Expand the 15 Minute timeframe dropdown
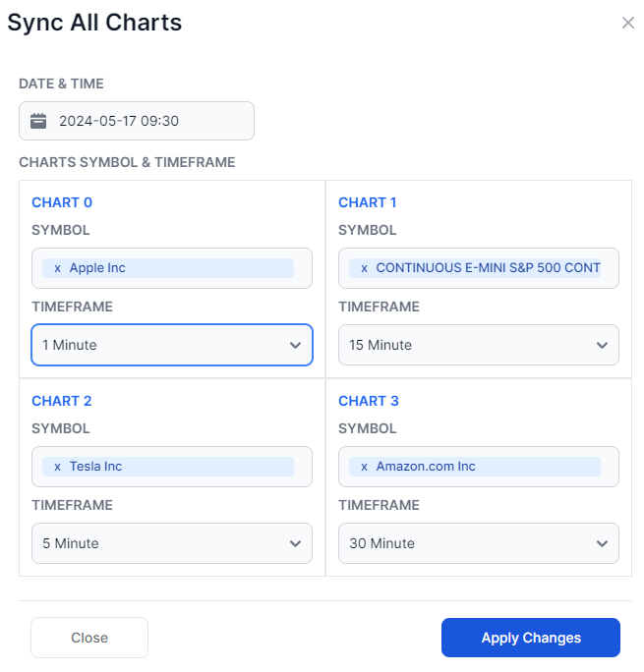The image size is (644, 672). point(479,345)
